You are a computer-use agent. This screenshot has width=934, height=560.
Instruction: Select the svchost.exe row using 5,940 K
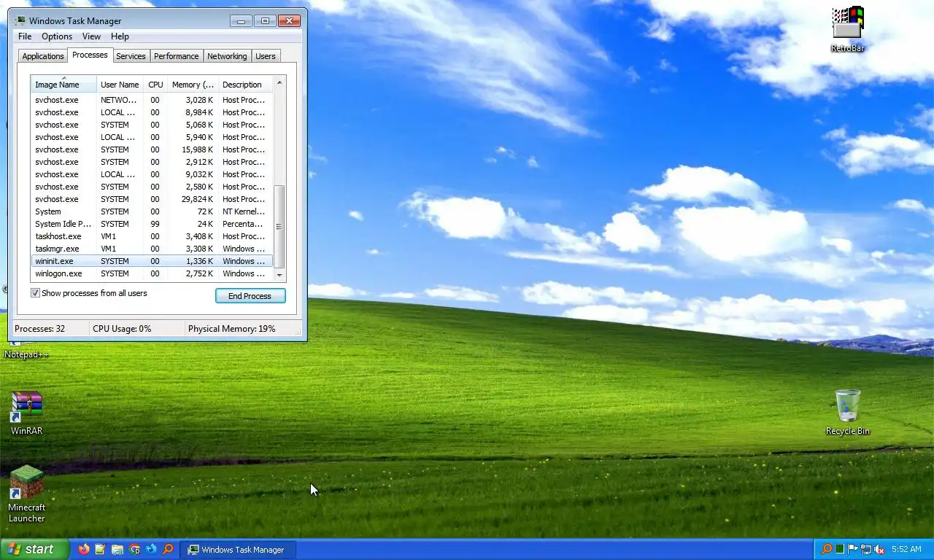152,137
